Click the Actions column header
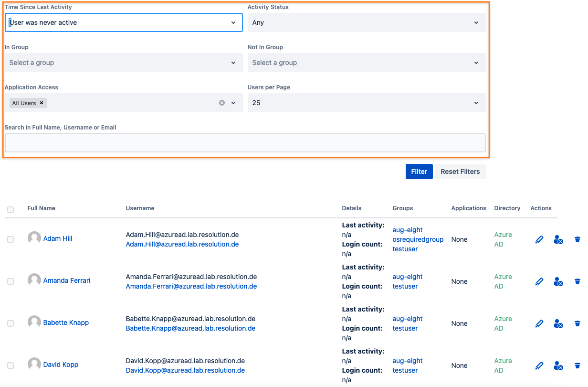Screen dimensions: 588x387 (541, 208)
